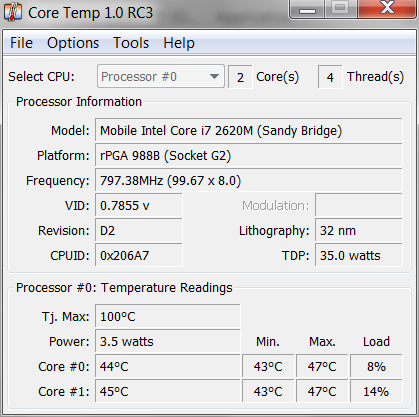Click Core #1 load value 14%
419x417 pixels.
click(x=376, y=392)
